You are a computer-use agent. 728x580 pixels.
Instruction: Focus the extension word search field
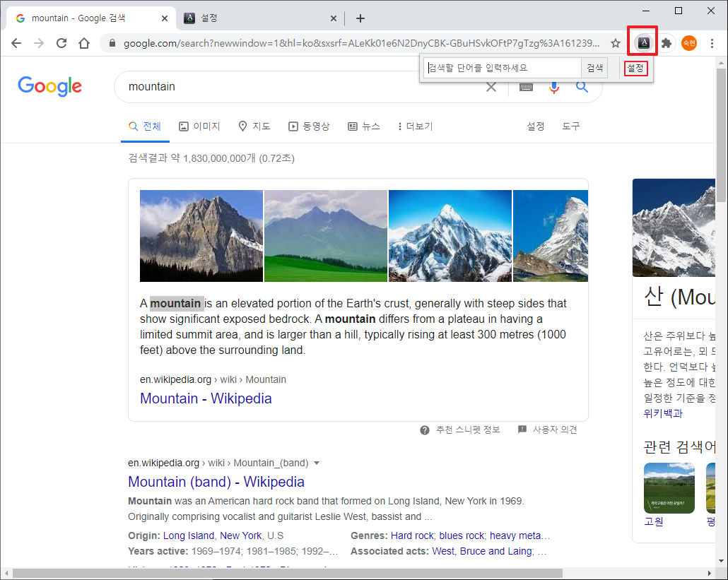pyautogui.click(x=503, y=69)
